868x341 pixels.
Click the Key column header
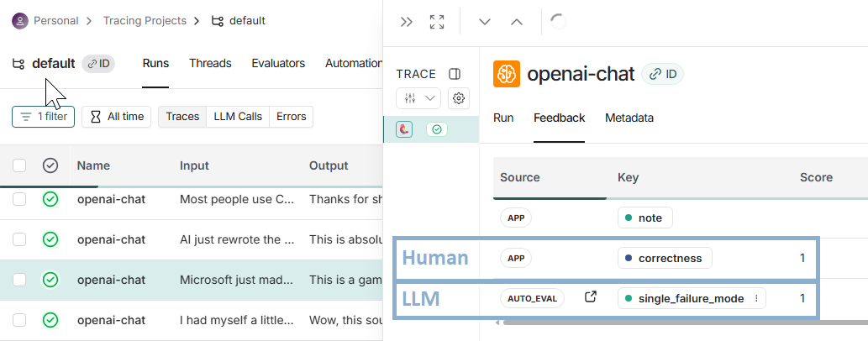(628, 178)
